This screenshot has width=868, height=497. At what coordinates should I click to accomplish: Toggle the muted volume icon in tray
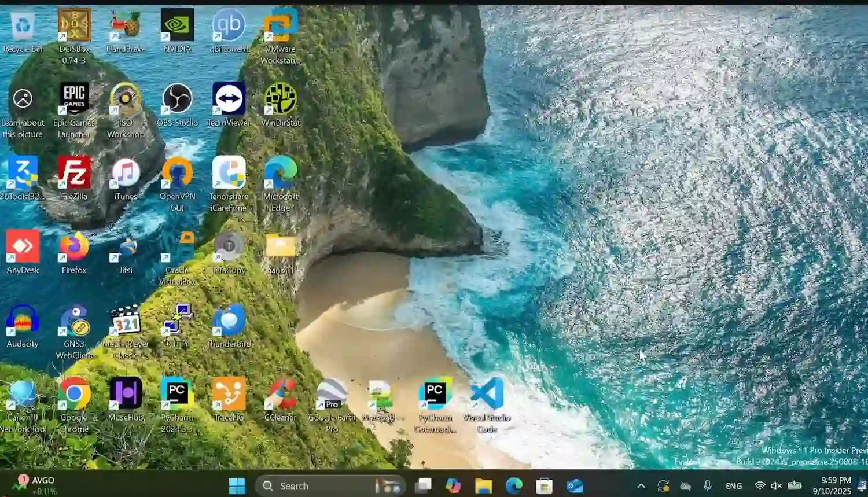[777, 486]
